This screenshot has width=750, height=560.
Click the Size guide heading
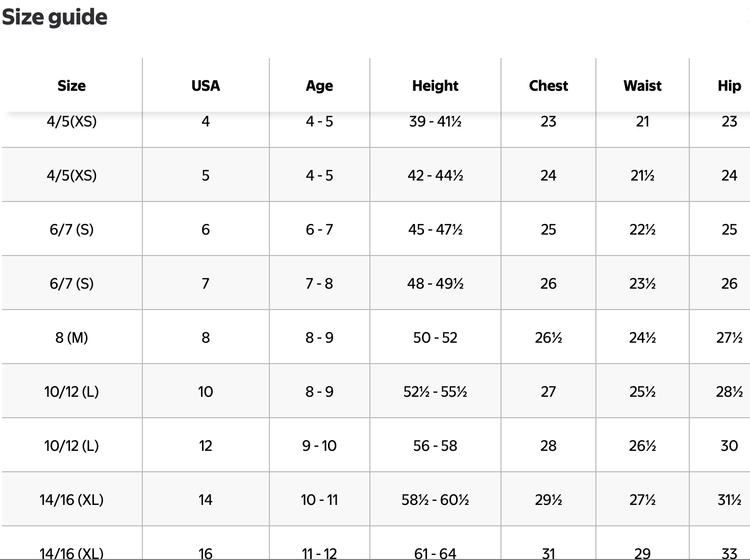pos(55,17)
